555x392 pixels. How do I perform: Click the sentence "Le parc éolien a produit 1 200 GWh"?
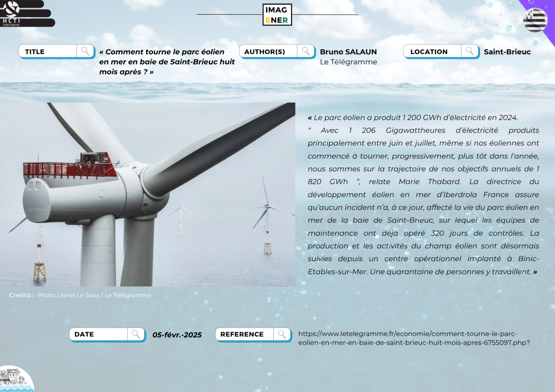(x=416, y=118)
